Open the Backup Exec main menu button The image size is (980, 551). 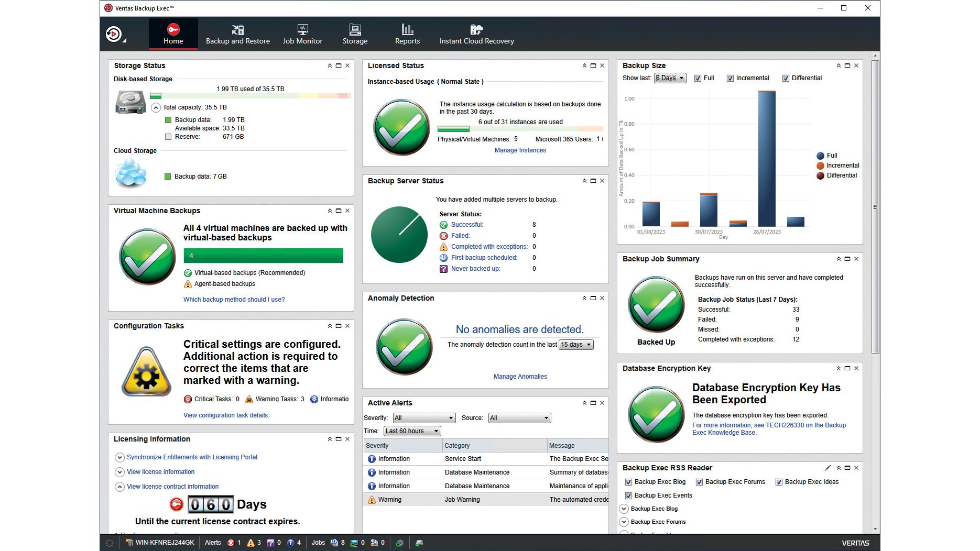[115, 35]
